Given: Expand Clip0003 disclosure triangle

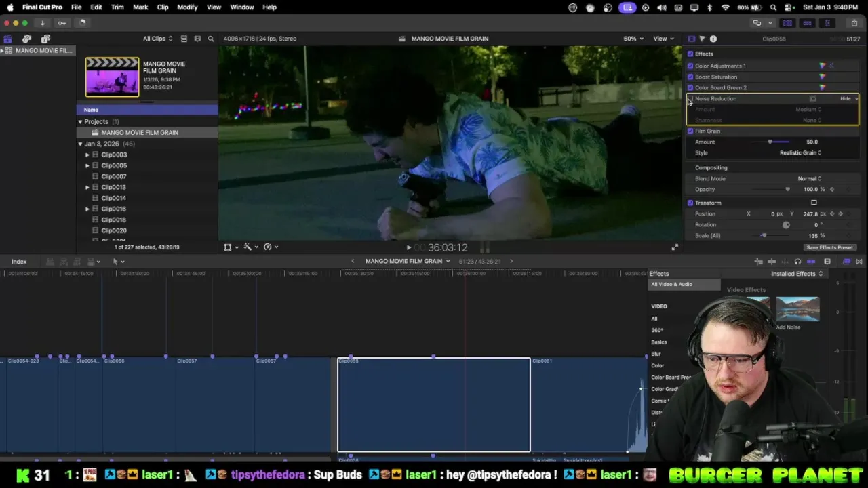Looking at the screenshot, I should pyautogui.click(x=87, y=155).
